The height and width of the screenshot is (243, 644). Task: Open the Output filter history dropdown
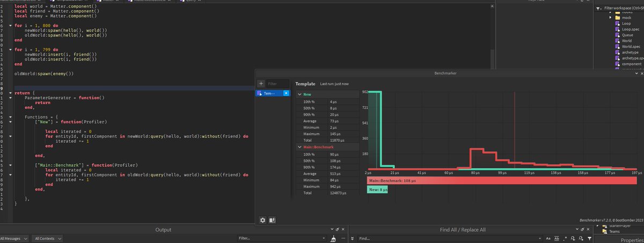point(323,238)
